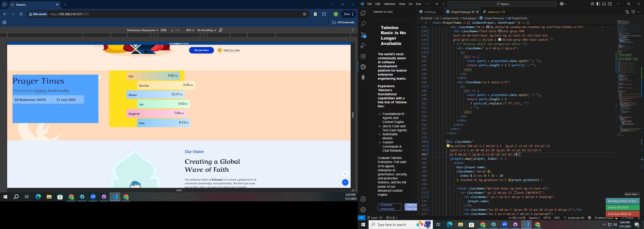Open the Accounts icon in activity bar
The height and width of the screenshot is (229, 644).
pos(363,199)
